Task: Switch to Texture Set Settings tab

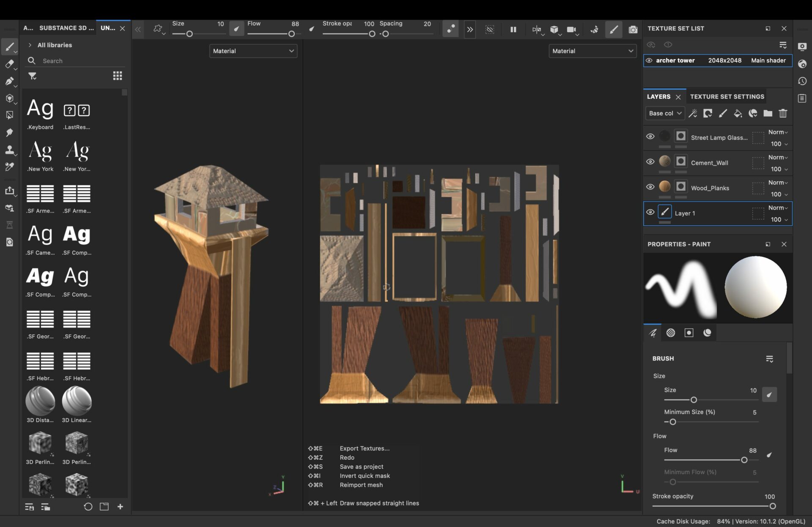Action: coord(727,96)
